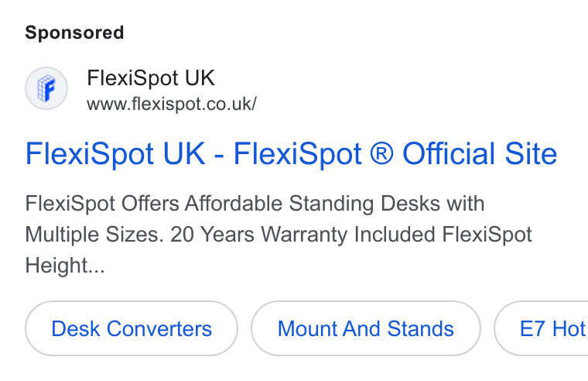Open the Mount And Stands sitelink chip
Image resolution: width=588 pixels, height=381 pixels.
click(366, 328)
